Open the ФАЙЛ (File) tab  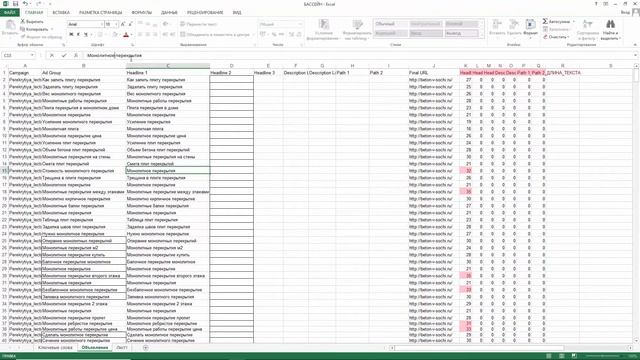point(9,13)
